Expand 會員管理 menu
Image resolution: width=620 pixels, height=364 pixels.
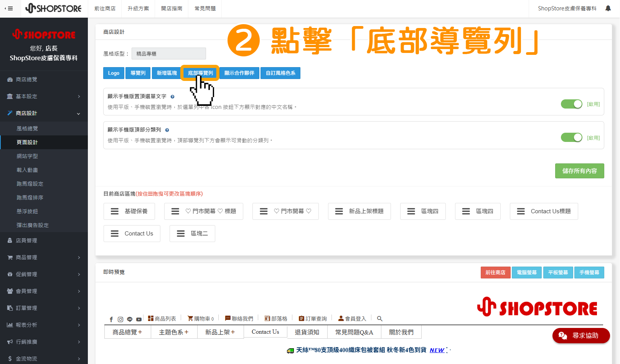pos(44,291)
